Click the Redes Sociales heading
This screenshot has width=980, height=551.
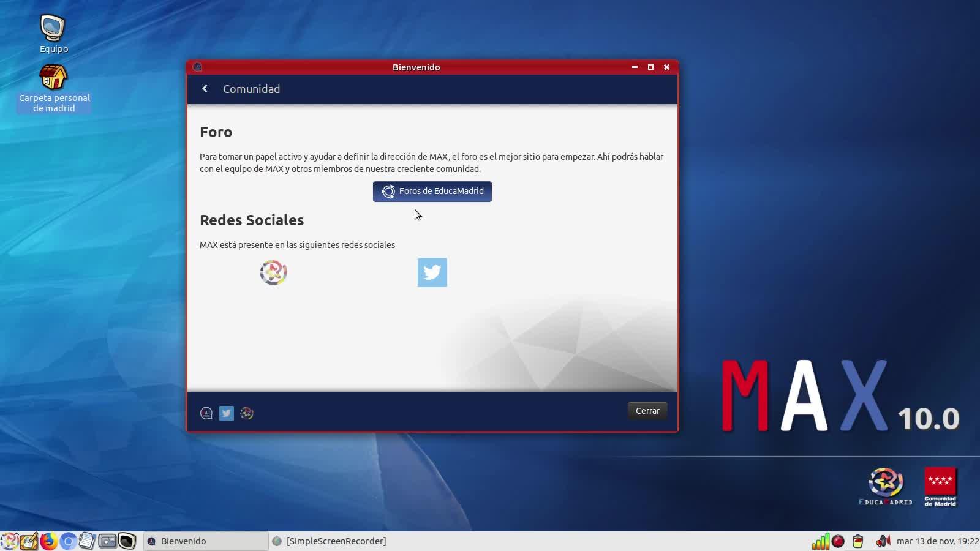(252, 220)
